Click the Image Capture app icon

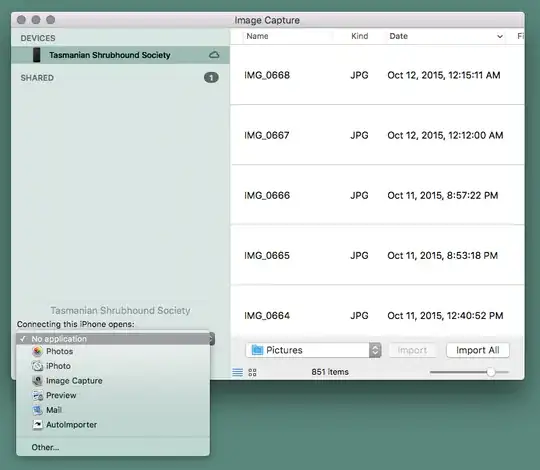(x=37, y=380)
